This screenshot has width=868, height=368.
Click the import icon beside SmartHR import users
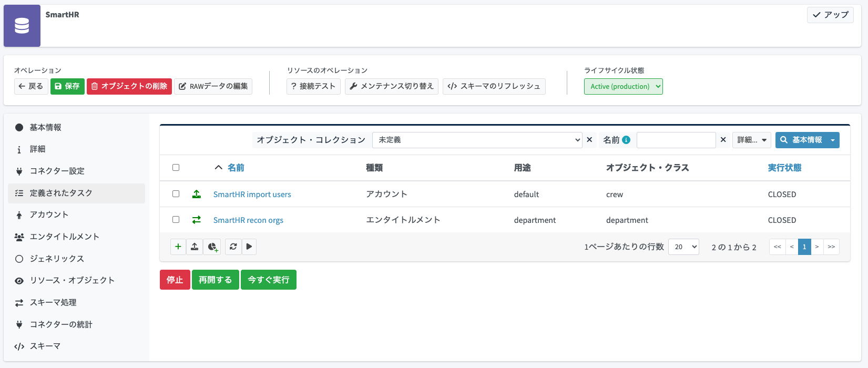pos(197,194)
